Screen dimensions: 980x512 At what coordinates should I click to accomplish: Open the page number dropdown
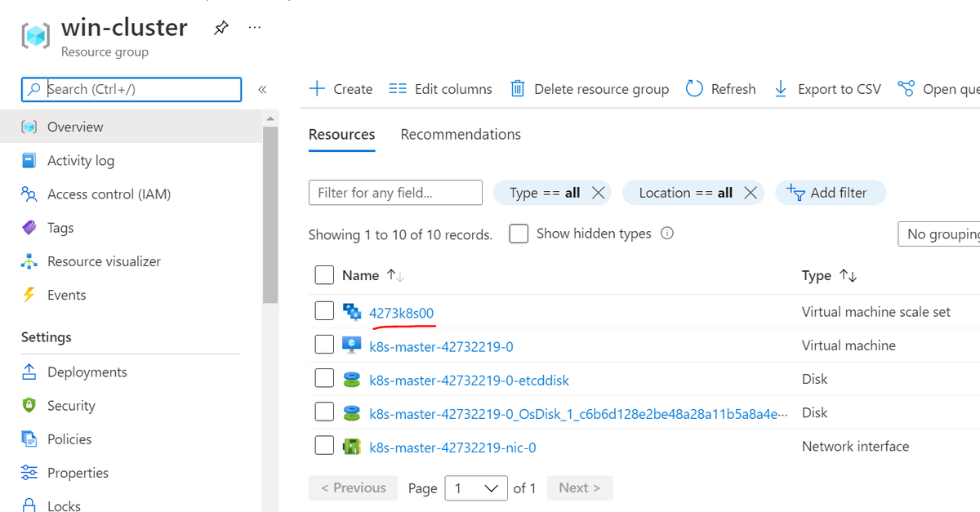point(475,488)
